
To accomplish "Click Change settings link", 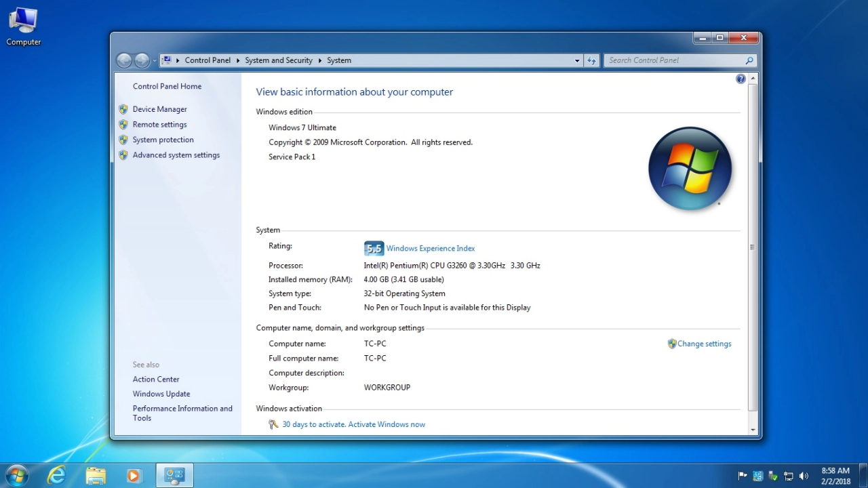I will [705, 344].
